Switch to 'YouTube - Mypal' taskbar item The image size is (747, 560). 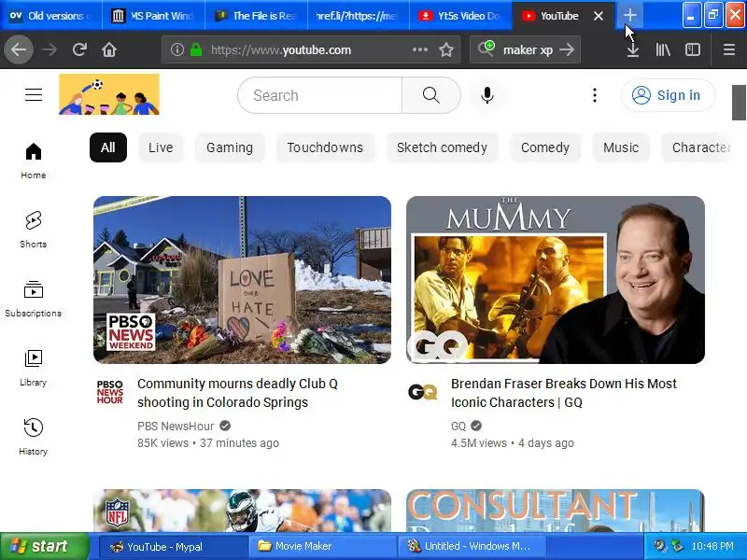[174, 546]
